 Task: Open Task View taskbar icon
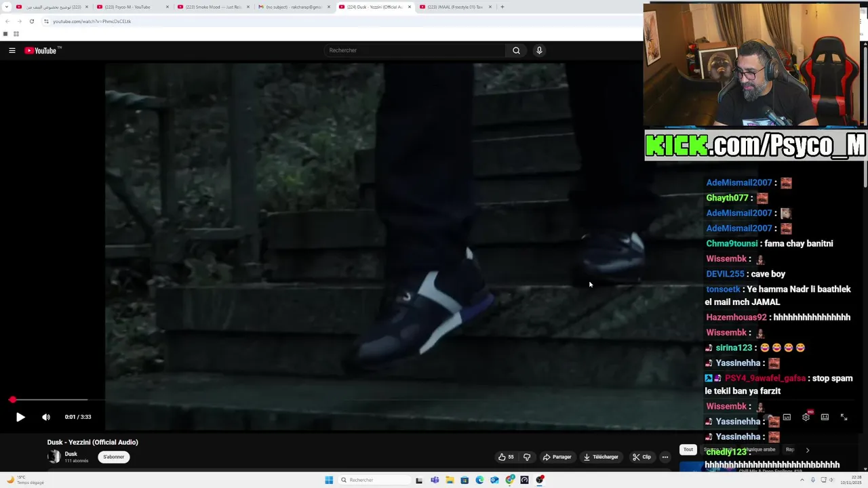click(x=419, y=480)
